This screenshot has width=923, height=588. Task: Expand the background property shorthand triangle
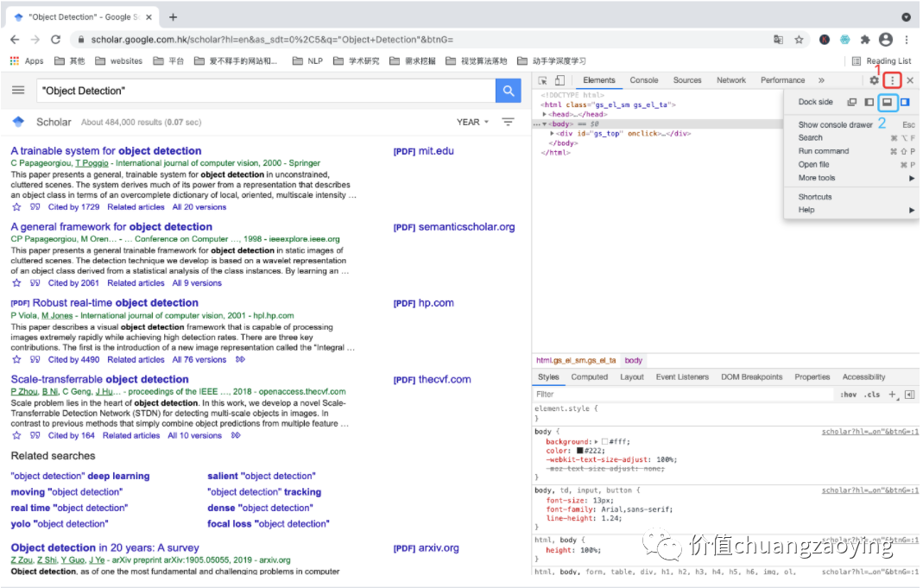pyautogui.click(x=597, y=441)
